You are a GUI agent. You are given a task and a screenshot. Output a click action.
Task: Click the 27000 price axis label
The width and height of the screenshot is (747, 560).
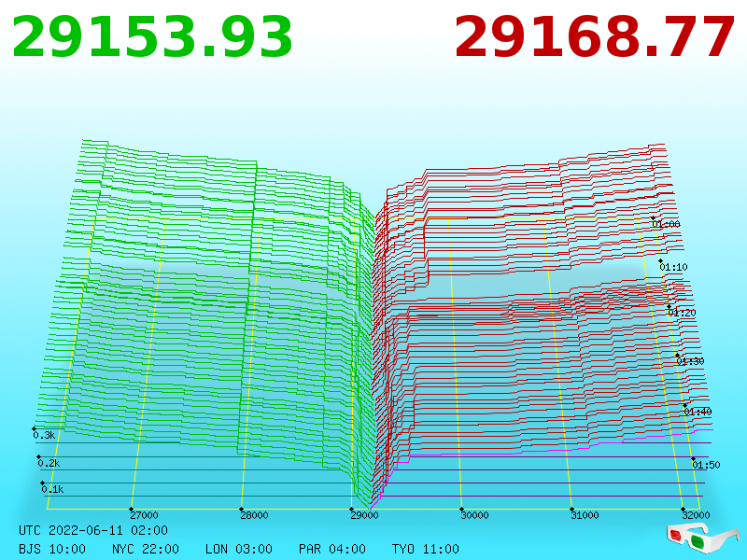(x=144, y=515)
